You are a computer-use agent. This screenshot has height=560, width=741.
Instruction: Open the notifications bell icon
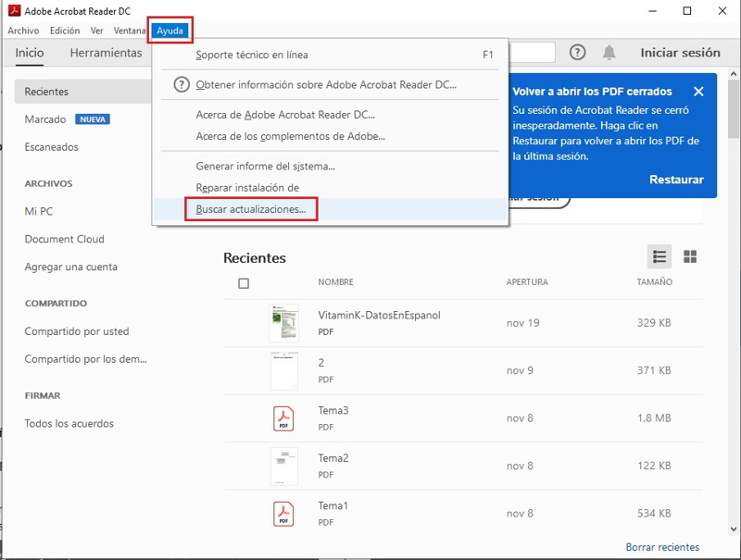(x=609, y=53)
